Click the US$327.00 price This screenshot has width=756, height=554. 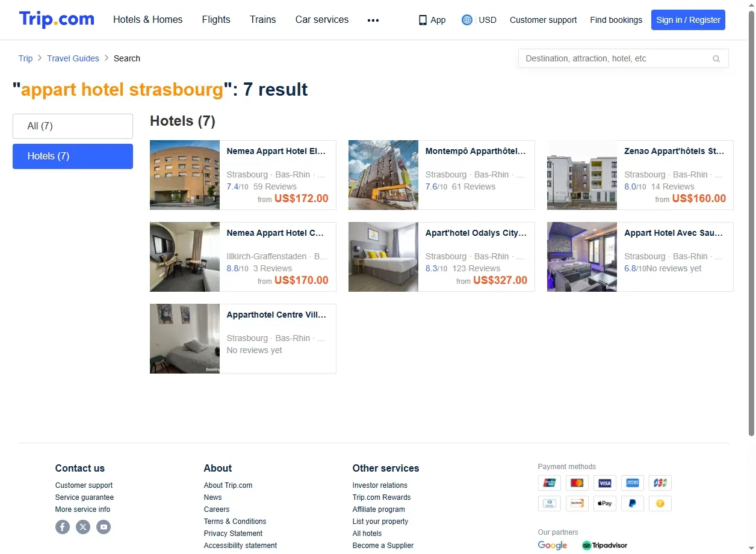(500, 280)
